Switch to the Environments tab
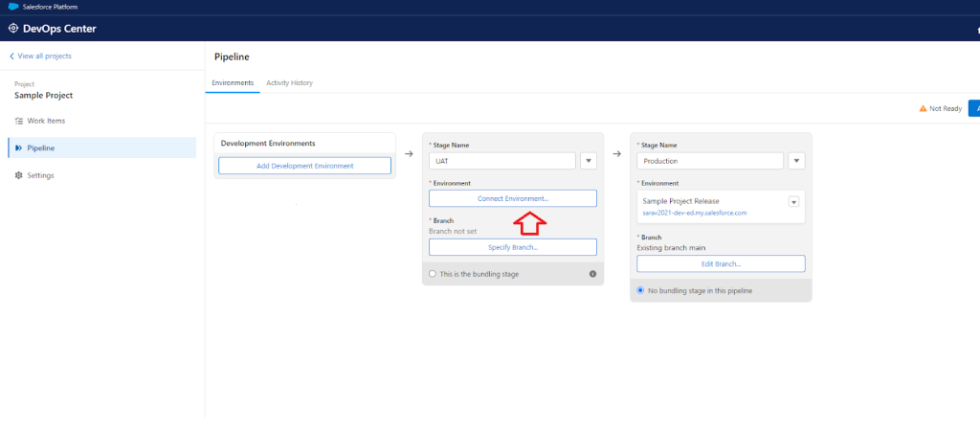The image size is (980, 432). [233, 83]
